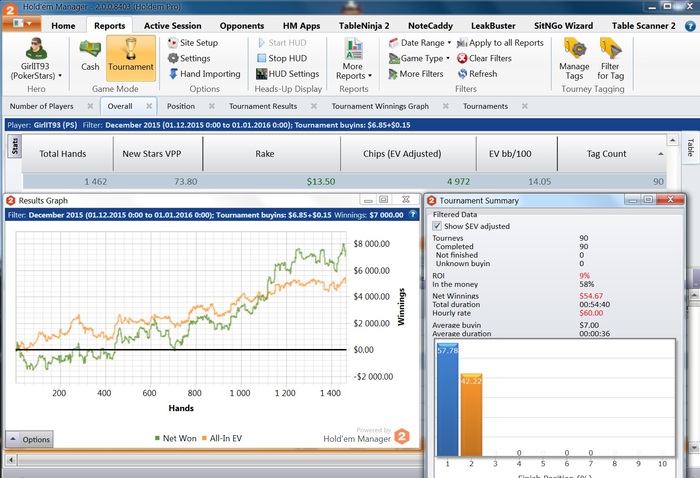700x478 pixels.
Task: Open the HM Apps tab
Action: click(x=301, y=26)
